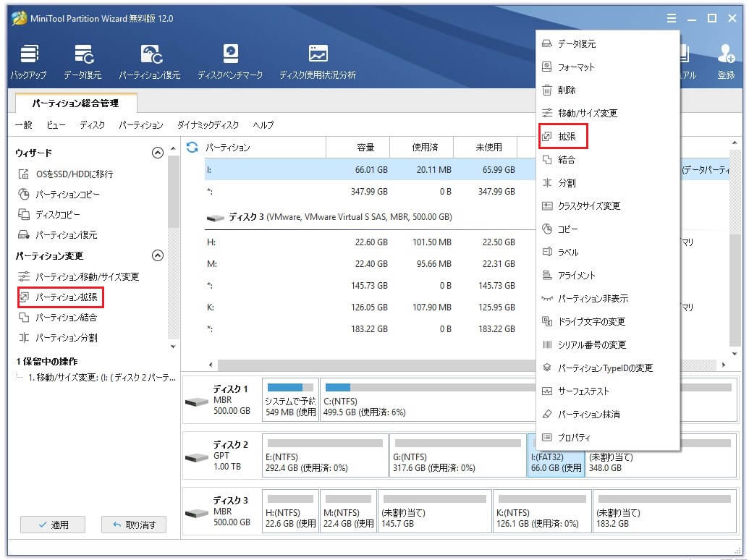Open the ダイナミックディスク menu
749x560 pixels.
(208, 125)
